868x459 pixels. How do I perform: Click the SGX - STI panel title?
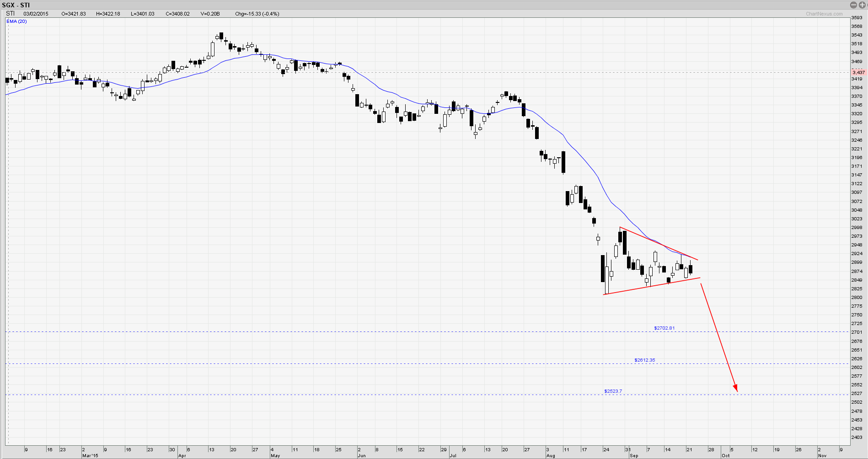[x=16, y=5]
